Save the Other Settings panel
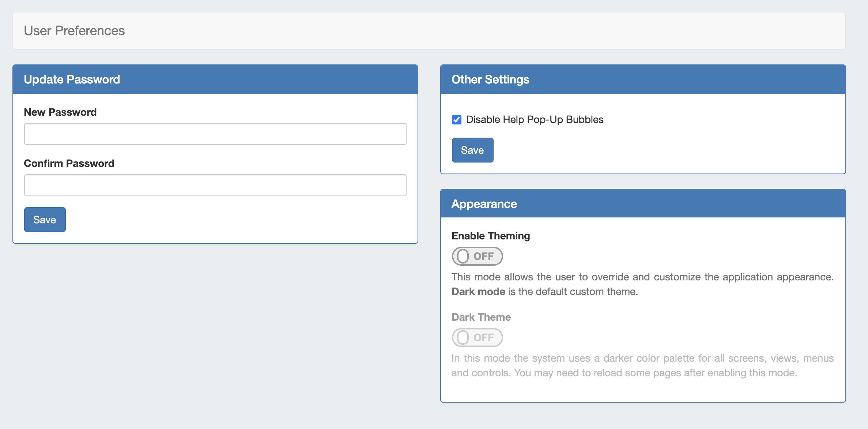Viewport: 868px width, 429px height. (x=472, y=150)
